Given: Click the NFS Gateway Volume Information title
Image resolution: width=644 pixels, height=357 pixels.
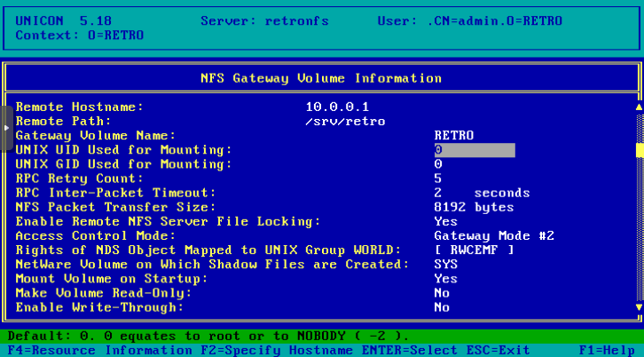Looking at the screenshot, I should [x=321, y=78].
